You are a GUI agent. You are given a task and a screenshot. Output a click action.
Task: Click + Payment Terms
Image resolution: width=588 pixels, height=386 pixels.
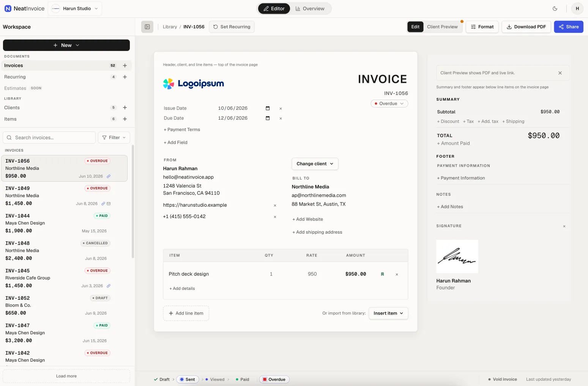182,130
